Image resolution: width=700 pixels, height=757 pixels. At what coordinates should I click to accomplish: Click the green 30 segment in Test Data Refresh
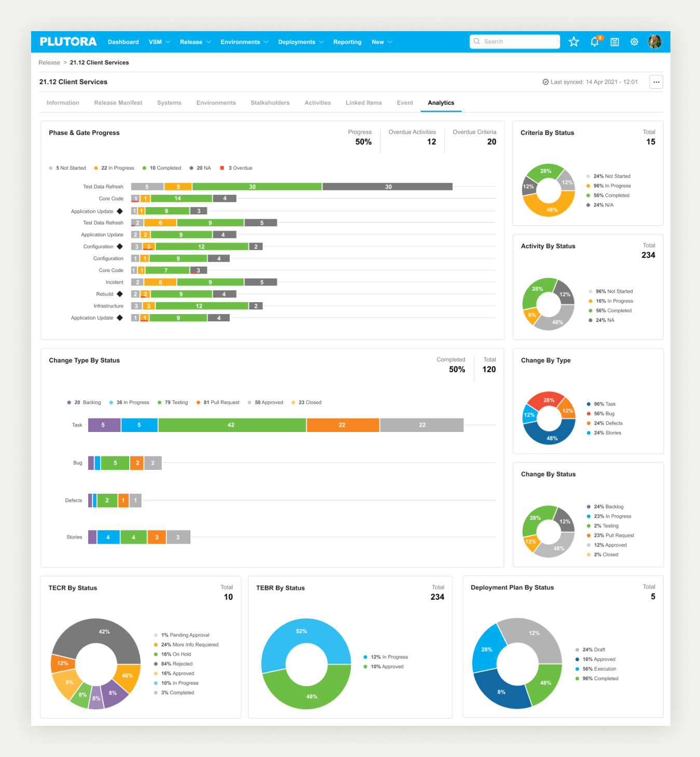click(x=257, y=186)
